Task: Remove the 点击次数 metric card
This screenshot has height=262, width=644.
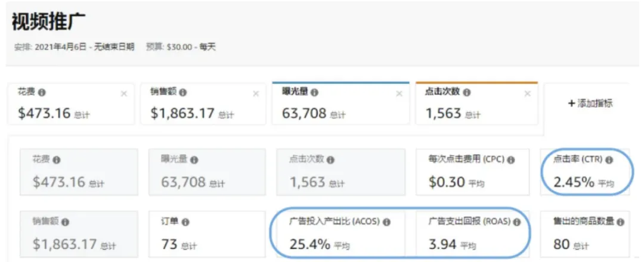Action: point(527,94)
